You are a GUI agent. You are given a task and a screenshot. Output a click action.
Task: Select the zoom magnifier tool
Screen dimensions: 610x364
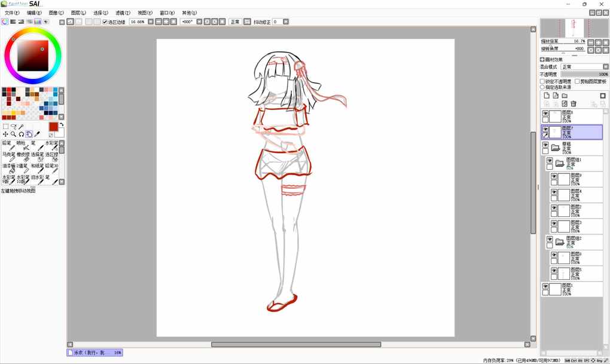14,134
